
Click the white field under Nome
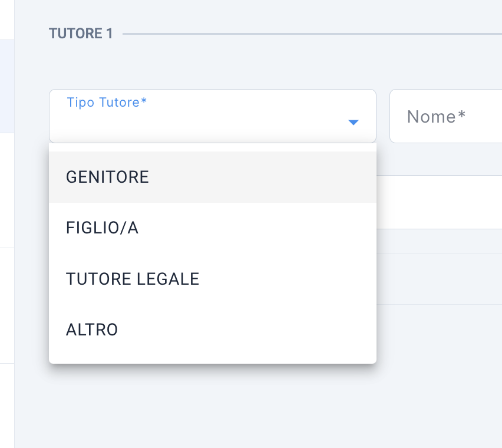440,202
